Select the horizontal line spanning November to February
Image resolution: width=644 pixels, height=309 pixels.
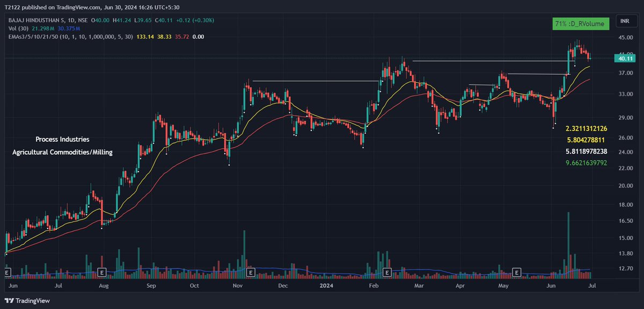[x=316, y=81]
